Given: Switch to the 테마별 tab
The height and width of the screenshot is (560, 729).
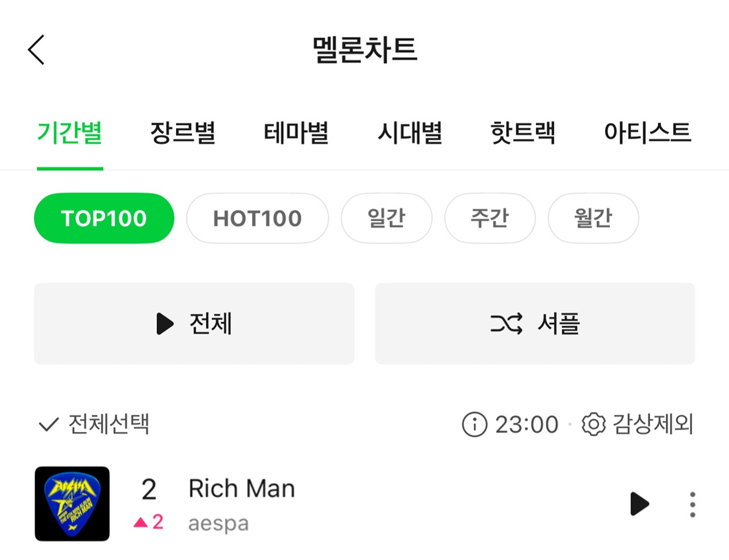Looking at the screenshot, I should tap(296, 132).
